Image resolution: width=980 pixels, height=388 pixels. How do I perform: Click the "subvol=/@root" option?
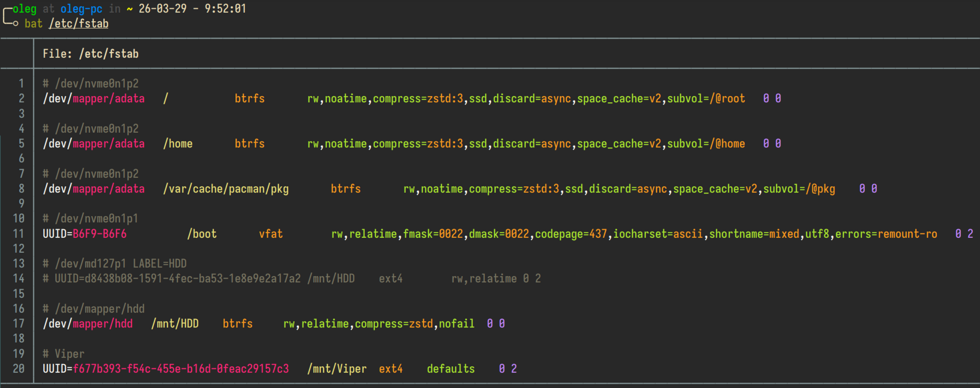coord(706,98)
